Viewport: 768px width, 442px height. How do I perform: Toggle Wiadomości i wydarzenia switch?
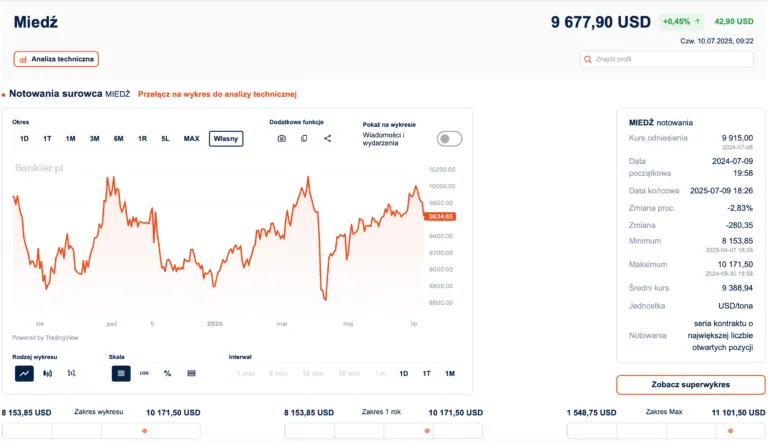[449, 139]
